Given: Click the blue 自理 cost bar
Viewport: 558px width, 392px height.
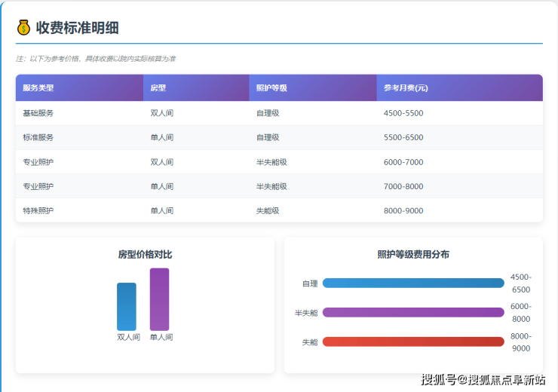Looking at the screenshot, I should coord(413,283).
